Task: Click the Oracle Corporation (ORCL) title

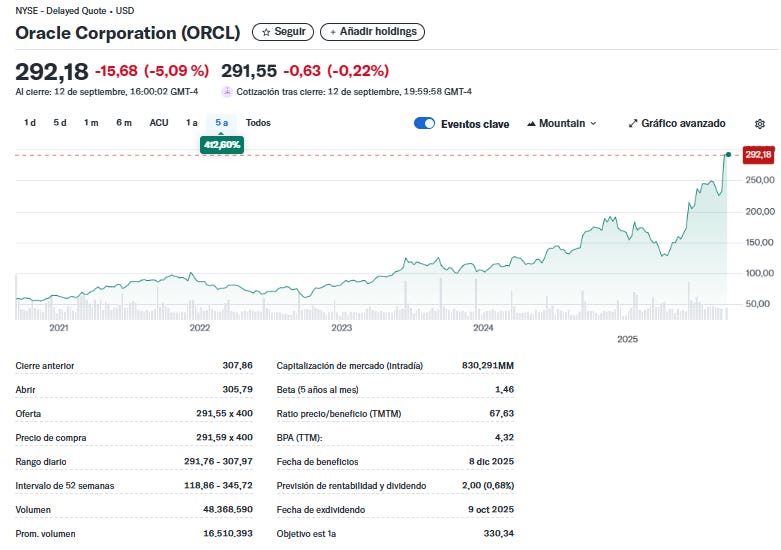Action: tap(128, 33)
